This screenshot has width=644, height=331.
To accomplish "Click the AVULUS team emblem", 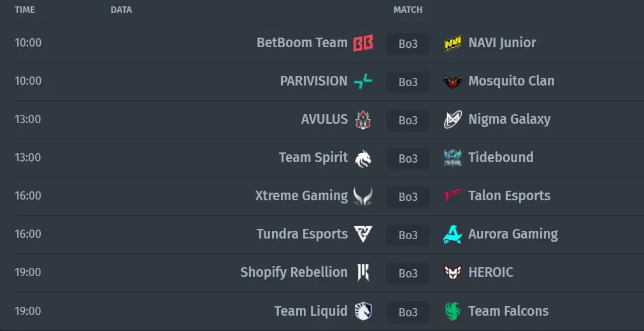I will (x=363, y=120).
